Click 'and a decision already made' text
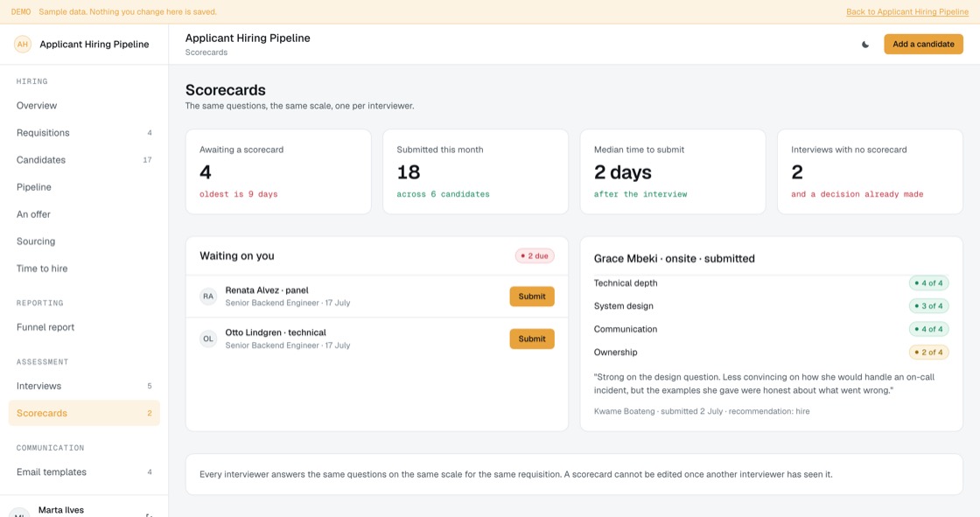The height and width of the screenshot is (517, 980). coord(857,194)
